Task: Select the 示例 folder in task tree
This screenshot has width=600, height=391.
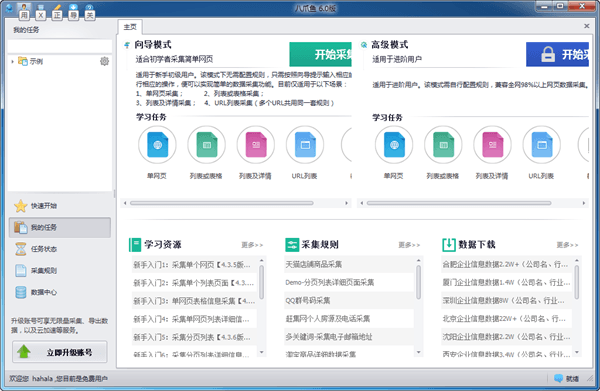Action: (31, 61)
